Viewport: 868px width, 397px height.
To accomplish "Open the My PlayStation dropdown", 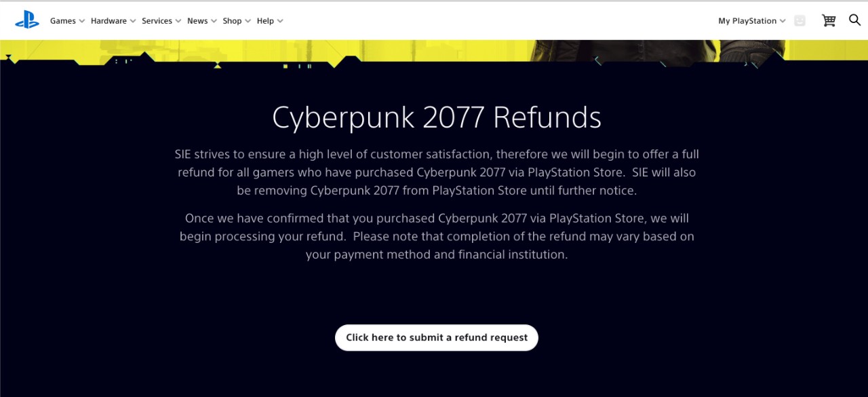I will coord(747,21).
